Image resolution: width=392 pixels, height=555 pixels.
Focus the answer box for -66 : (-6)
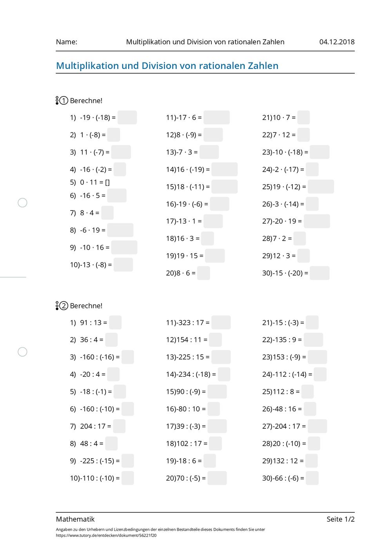click(x=312, y=478)
